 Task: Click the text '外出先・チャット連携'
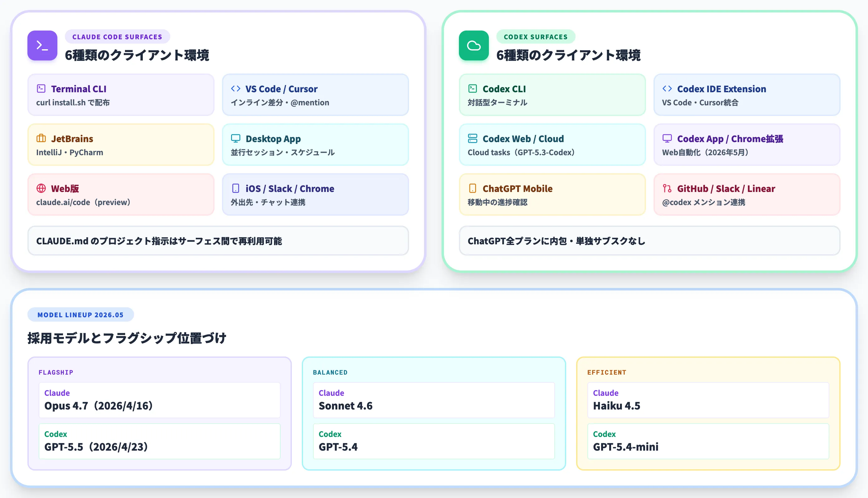(x=268, y=203)
